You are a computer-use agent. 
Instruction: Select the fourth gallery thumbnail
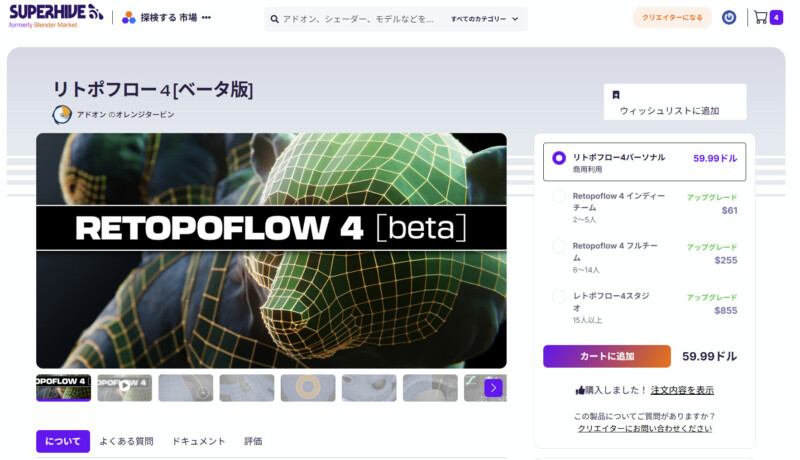pos(247,388)
